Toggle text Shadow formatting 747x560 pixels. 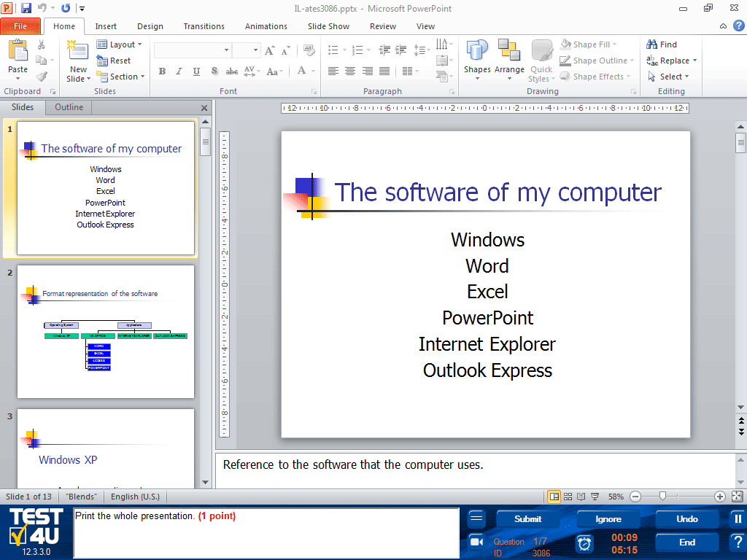(x=214, y=71)
